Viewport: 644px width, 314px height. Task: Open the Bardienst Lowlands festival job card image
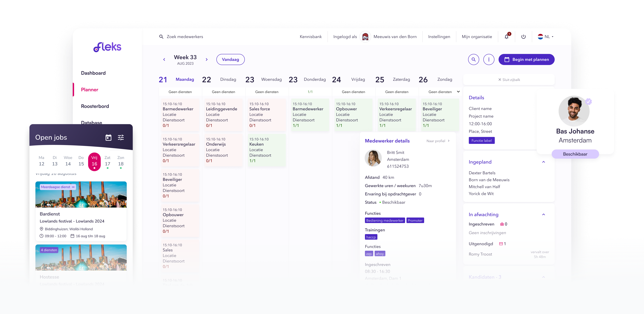tap(81, 195)
